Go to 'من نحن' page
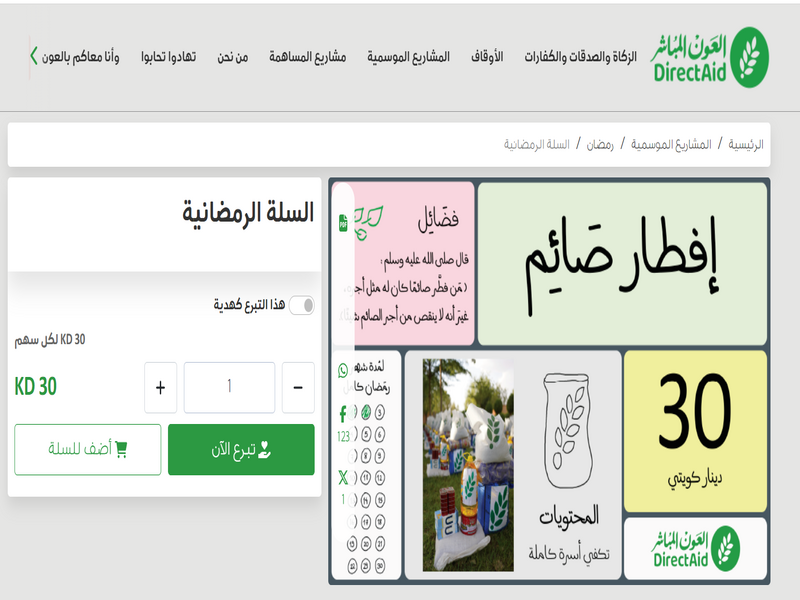 [233, 57]
